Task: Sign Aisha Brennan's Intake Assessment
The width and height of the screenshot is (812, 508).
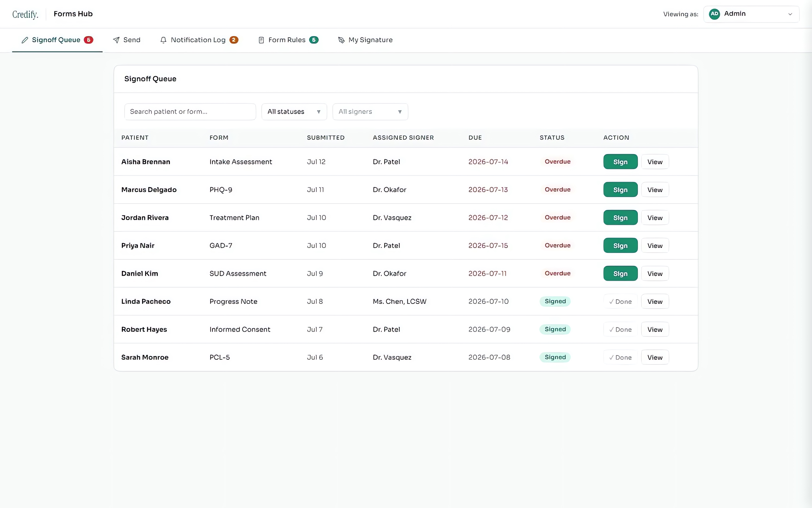Action: (620, 162)
